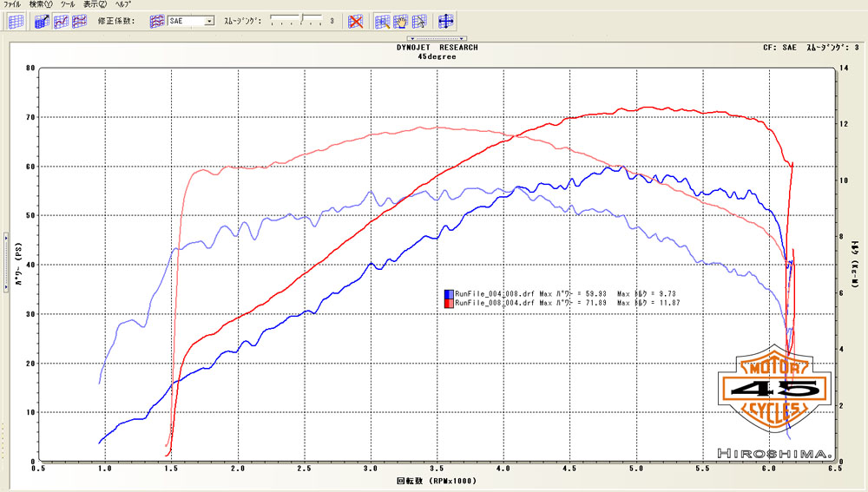Screen dimensions: 868x492
Task: Select the zoom magnifier graph tool
Action: click(x=383, y=21)
